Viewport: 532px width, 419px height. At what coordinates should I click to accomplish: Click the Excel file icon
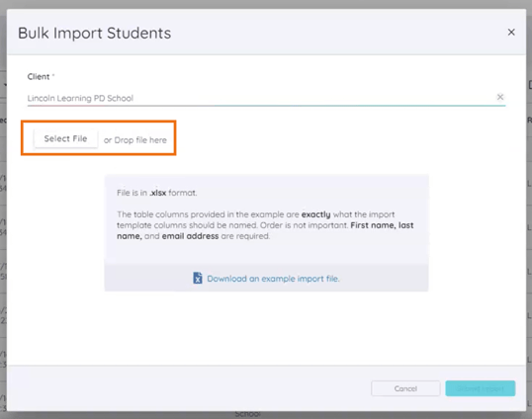(x=198, y=278)
